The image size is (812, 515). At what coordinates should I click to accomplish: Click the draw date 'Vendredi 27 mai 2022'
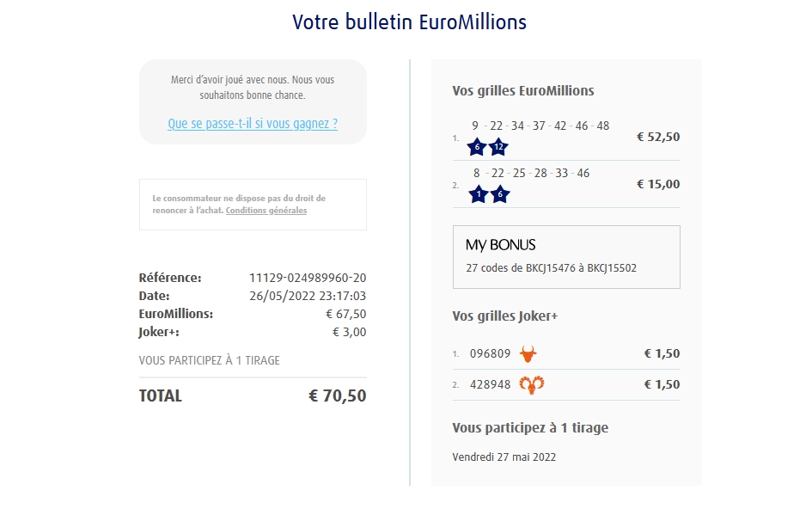(504, 457)
